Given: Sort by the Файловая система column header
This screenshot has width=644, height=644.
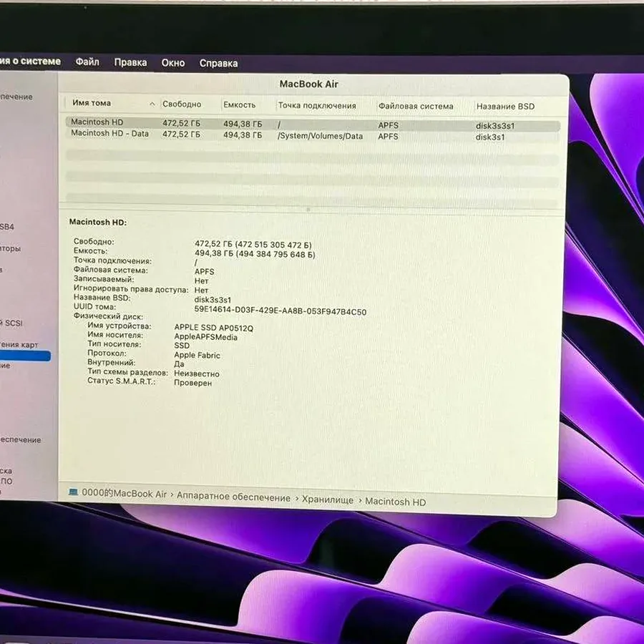Looking at the screenshot, I should coord(416,106).
